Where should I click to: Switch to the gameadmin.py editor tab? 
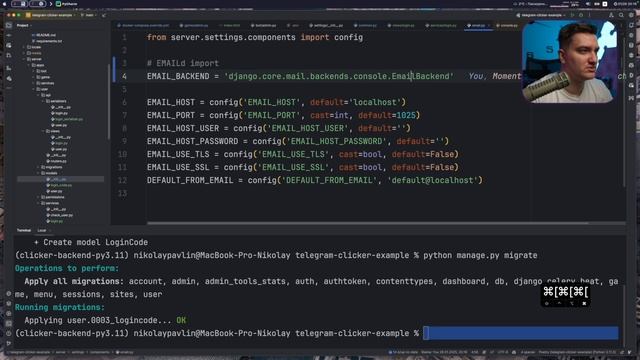pyautogui.click(x=194, y=25)
